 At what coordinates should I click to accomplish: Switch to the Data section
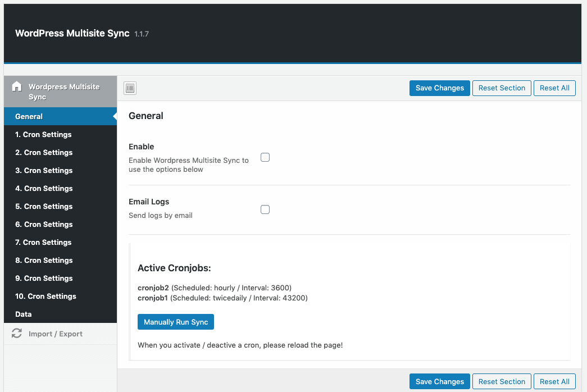[23, 314]
